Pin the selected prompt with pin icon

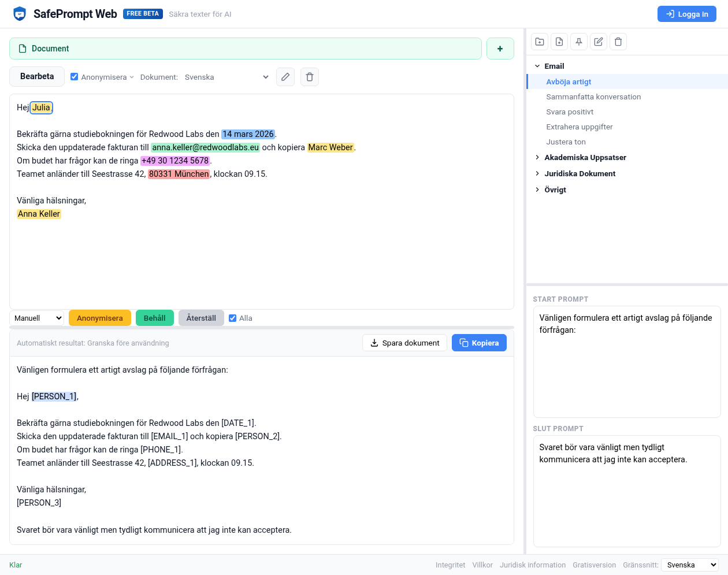pyautogui.click(x=579, y=42)
